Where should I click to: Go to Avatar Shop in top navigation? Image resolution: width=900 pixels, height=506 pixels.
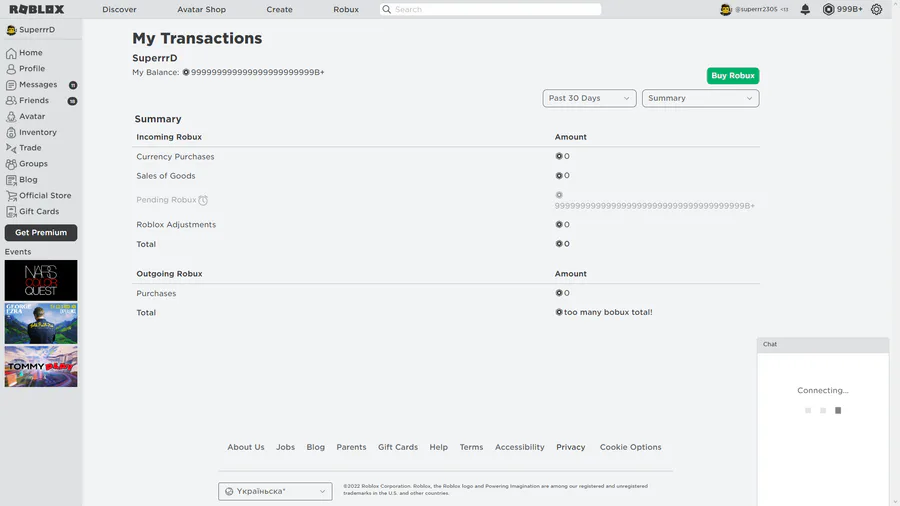click(x=201, y=9)
